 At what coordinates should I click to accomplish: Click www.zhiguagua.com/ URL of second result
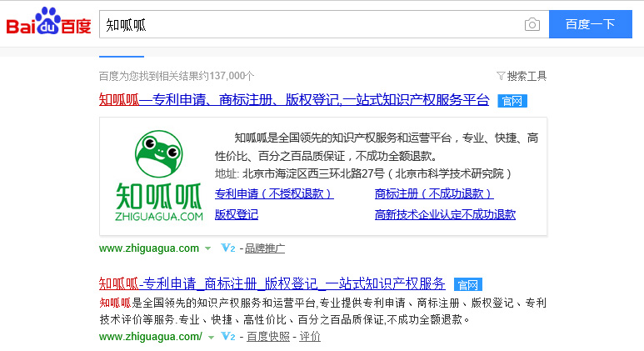(151, 337)
